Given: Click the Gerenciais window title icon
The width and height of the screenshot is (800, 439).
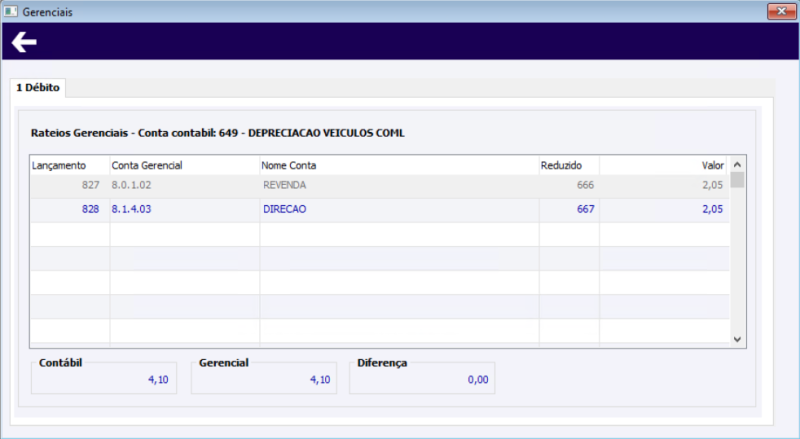Looking at the screenshot, I should click(10, 11).
